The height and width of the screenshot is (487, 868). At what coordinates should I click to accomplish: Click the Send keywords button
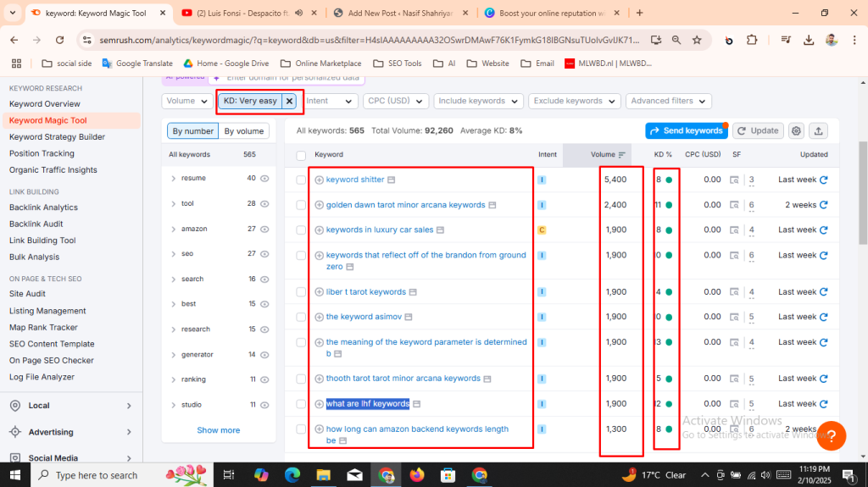pos(687,130)
